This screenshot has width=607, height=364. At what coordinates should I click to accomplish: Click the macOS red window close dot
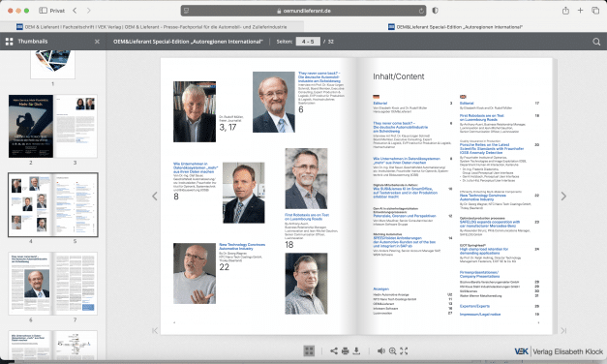tap(10, 11)
